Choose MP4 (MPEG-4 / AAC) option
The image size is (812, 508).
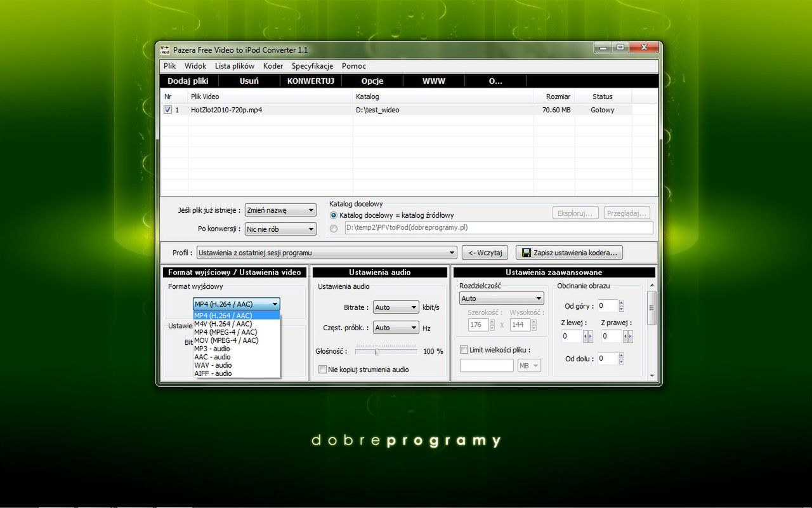pos(236,332)
